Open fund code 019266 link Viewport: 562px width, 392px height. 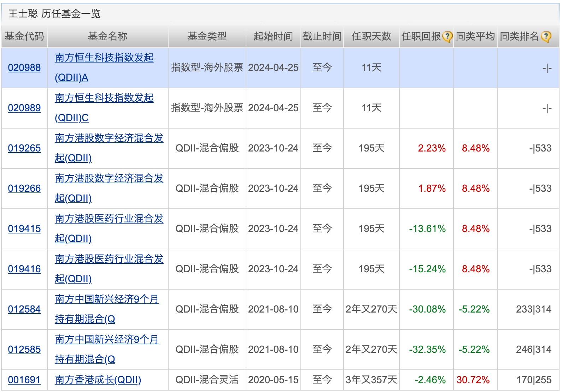[x=24, y=189]
